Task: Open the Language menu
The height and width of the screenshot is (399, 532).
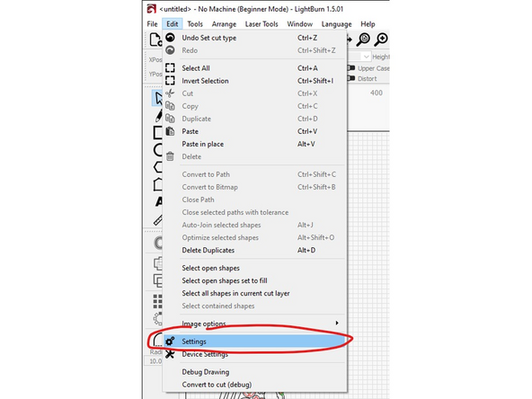Action: point(336,24)
